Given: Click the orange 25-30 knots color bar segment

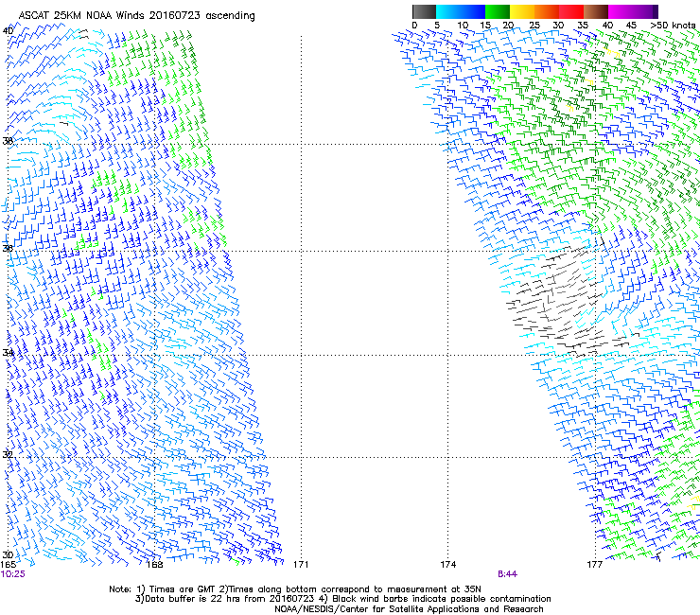Looking at the screenshot, I should 547,11.
